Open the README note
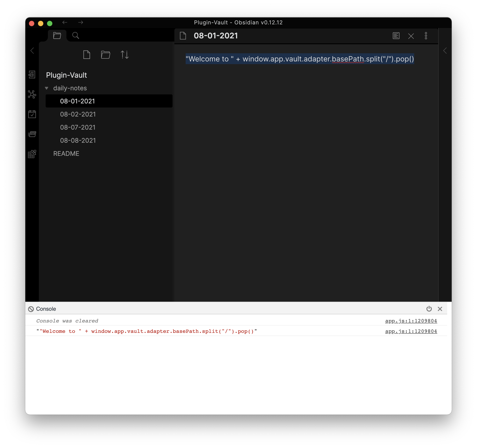The image size is (477, 448). (x=66, y=154)
